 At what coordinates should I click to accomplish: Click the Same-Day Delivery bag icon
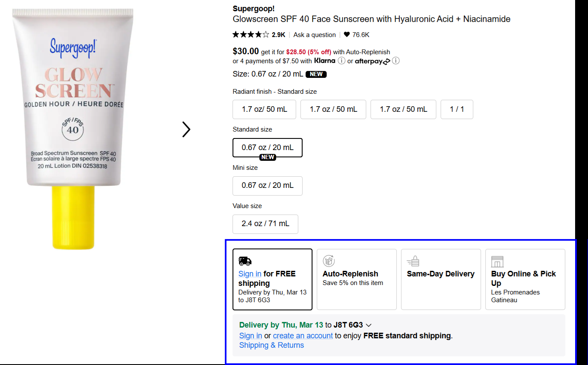[413, 261]
